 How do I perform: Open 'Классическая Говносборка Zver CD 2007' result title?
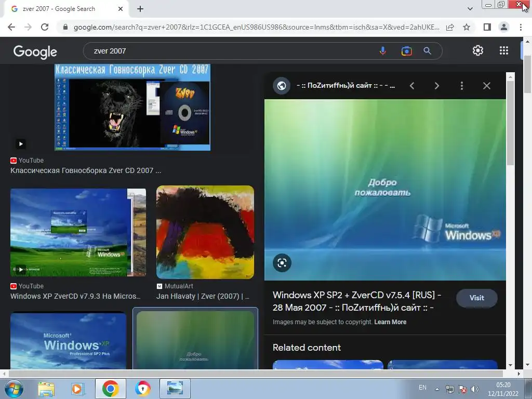click(86, 170)
